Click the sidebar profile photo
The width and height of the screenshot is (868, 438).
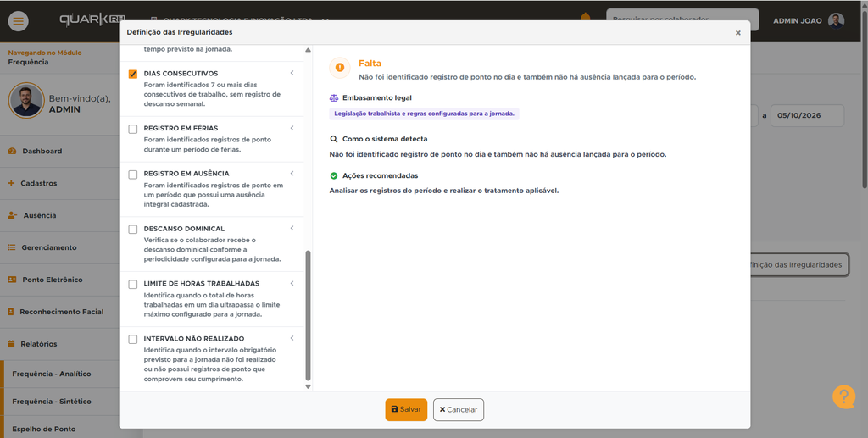tap(26, 101)
